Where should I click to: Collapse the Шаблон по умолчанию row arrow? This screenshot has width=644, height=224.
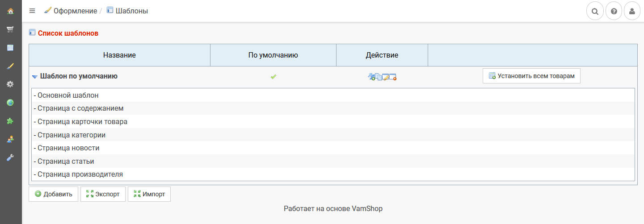click(x=34, y=77)
